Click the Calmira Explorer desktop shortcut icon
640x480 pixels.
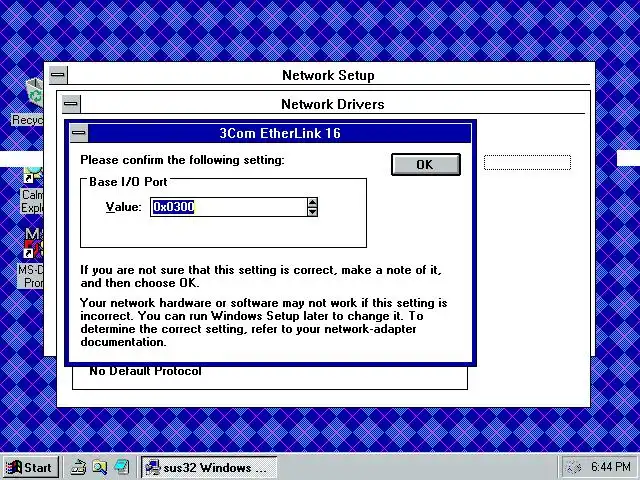(x=33, y=176)
